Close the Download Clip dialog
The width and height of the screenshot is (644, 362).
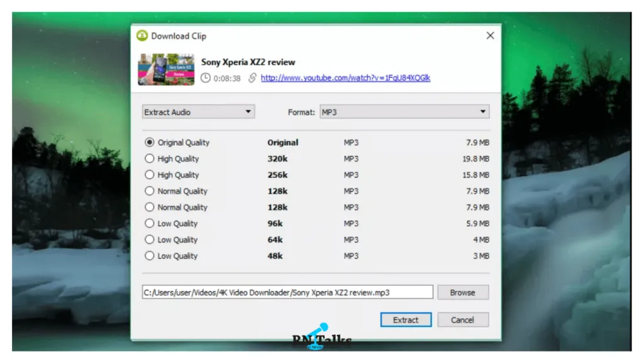[490, 36]
